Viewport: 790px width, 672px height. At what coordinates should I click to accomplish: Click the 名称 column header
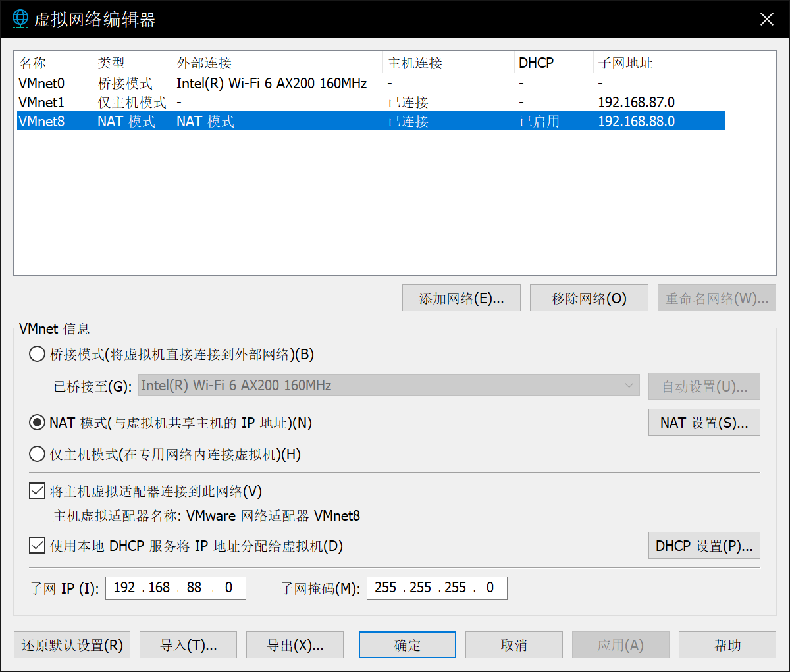coord(54,63)
